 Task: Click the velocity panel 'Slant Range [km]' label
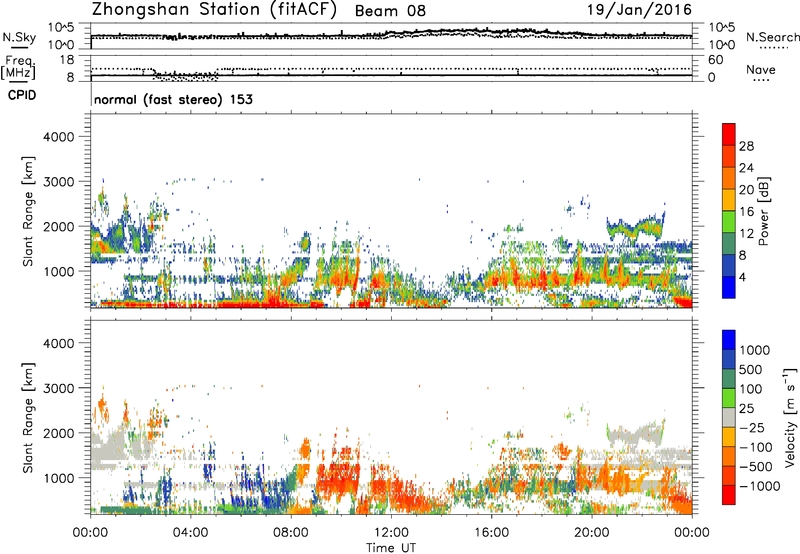28,417
